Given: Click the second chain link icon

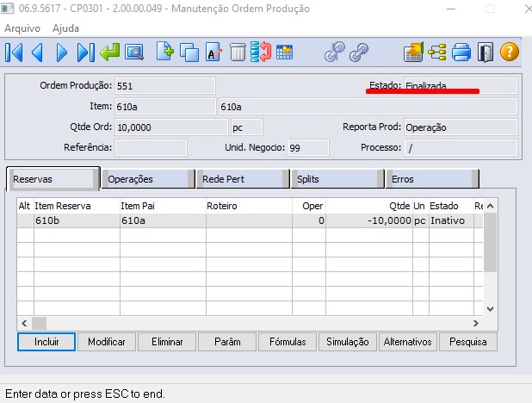Looking at the screenshot, I should tap(359, 52).
